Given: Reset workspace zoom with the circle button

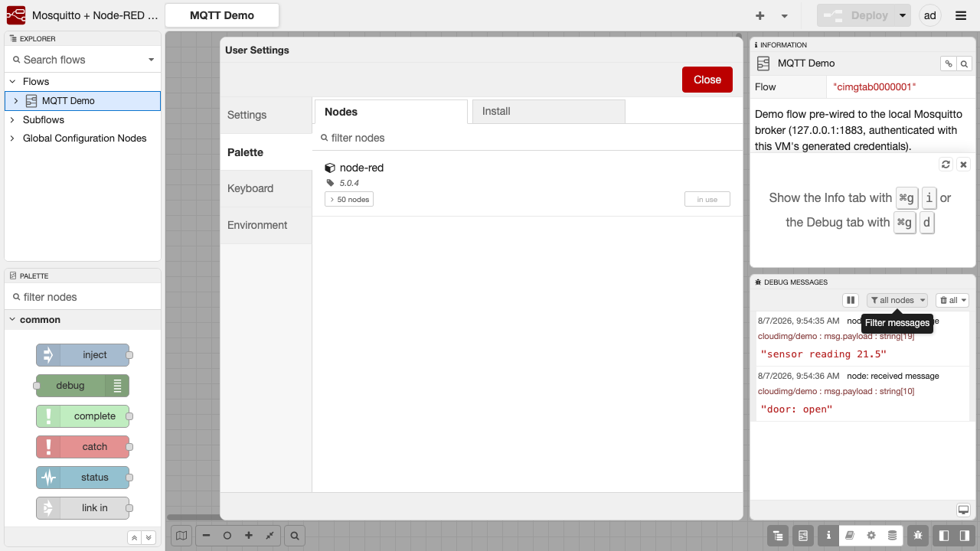Looking at the screenshot, I should pyautogui.click(x=227, y=536).
